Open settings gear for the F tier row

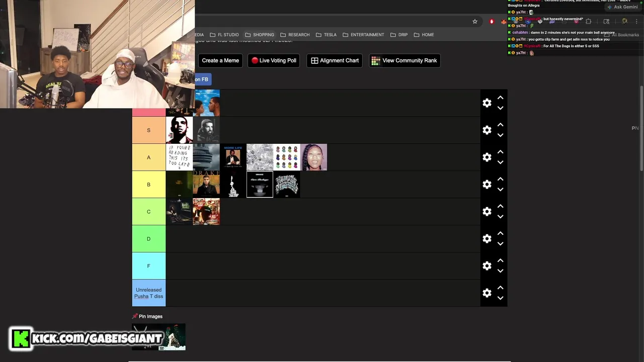coord(487,266)
